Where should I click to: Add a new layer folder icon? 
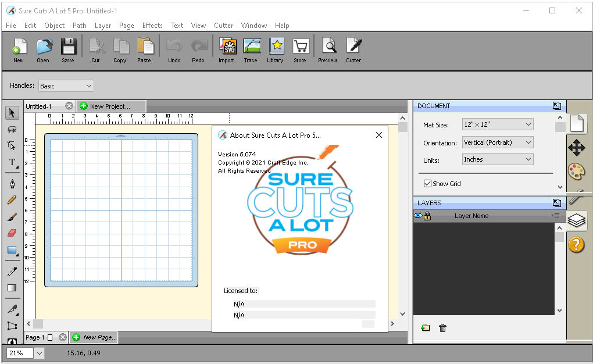pos(426,328)
